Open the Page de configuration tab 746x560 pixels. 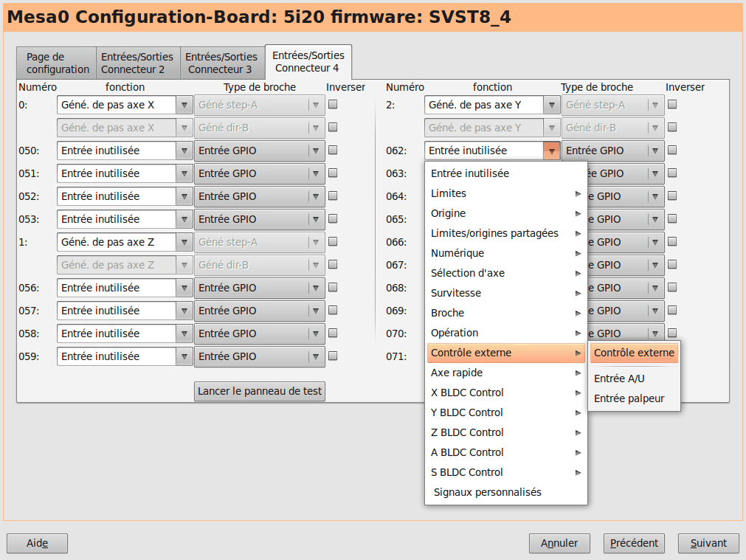[58, 63]
